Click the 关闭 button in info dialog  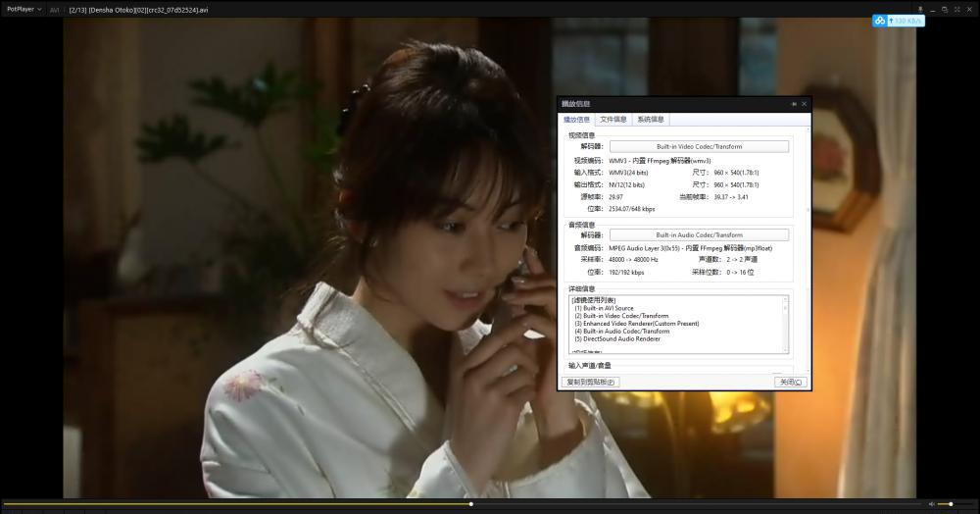pos(790,382)
